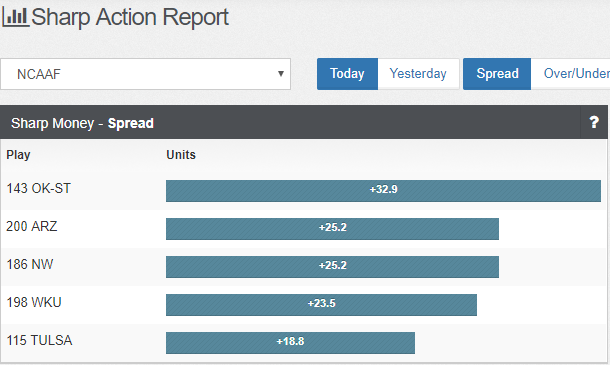The width and height of the screenshot is (610, 365).
Task: Click the 200 ARZ play label
Action: pyautogui.click(x=32, y=226)
